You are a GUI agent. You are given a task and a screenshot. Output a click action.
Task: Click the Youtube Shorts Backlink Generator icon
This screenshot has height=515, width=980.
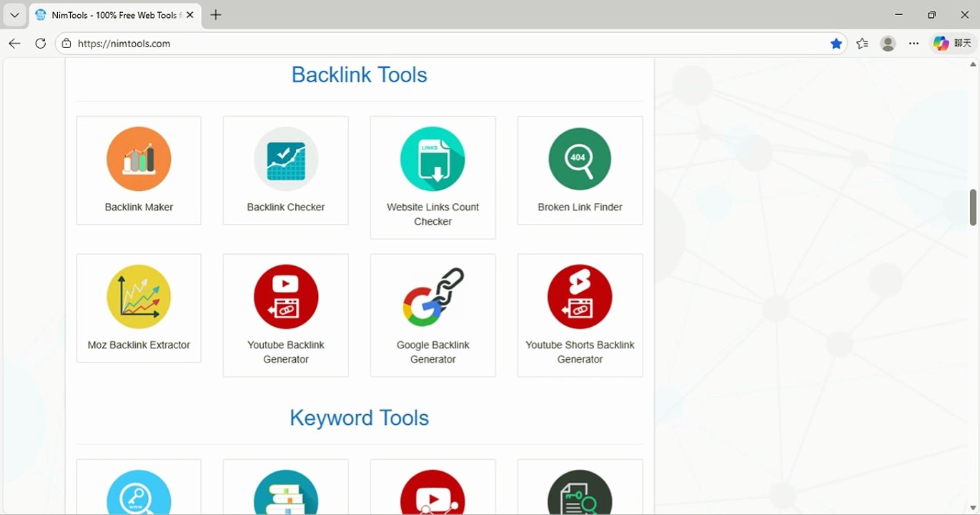click(x=580, y=297)
